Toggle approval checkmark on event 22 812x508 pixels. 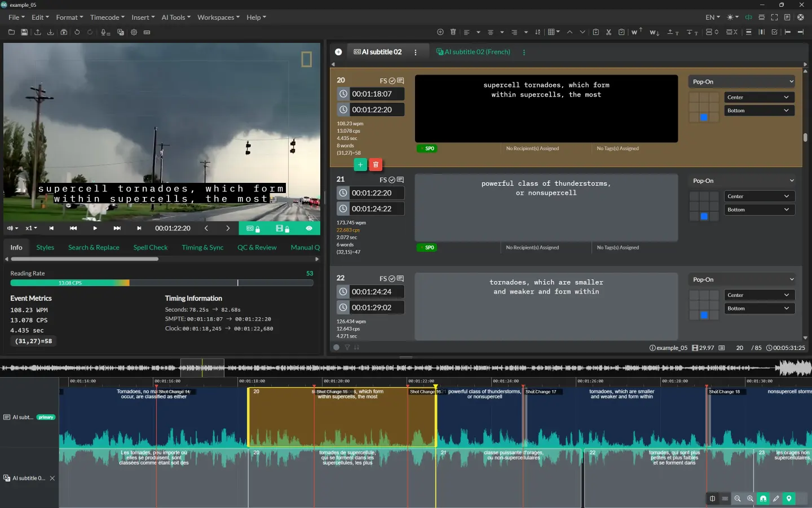392,279
